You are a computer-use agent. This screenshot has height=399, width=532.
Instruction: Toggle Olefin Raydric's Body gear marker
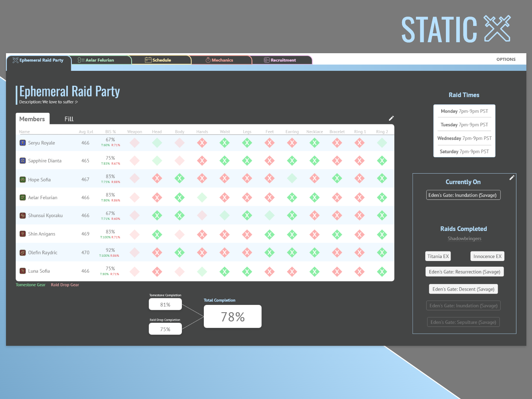pyautogui.click(x=180, y=253)
